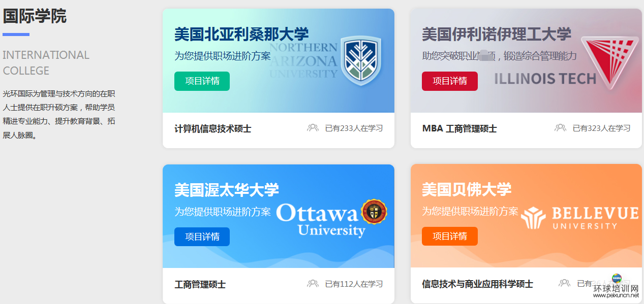Click the learners icon in the 信息技术与商业应用科学硕士 row
The height and width of the screenshot is (304, 644).
coord(565,283)
